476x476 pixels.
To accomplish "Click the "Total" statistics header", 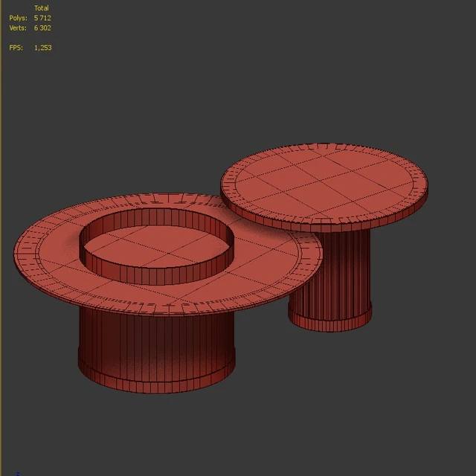I will pyautogui.click(x=42, y=8).
